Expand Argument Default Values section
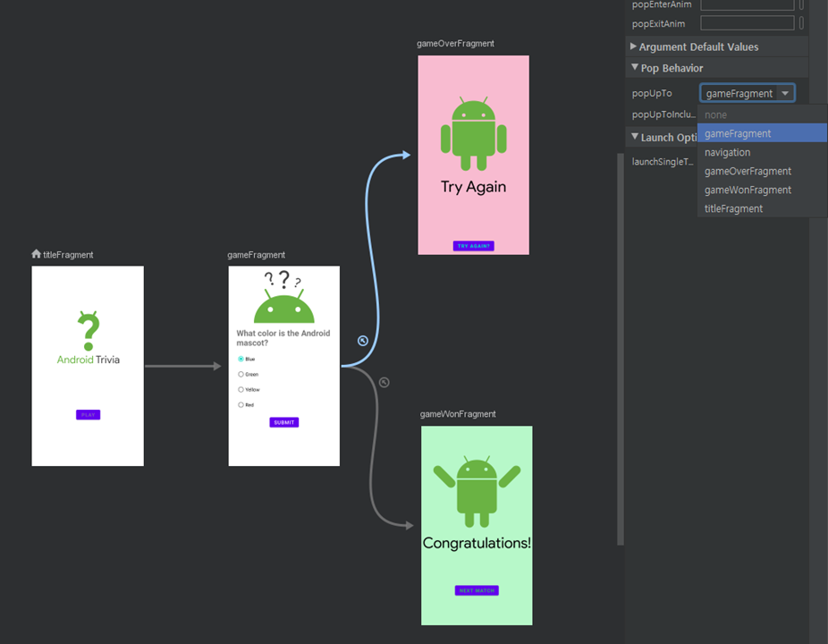Viewport: 828px width, 644px height. point(633,47)
